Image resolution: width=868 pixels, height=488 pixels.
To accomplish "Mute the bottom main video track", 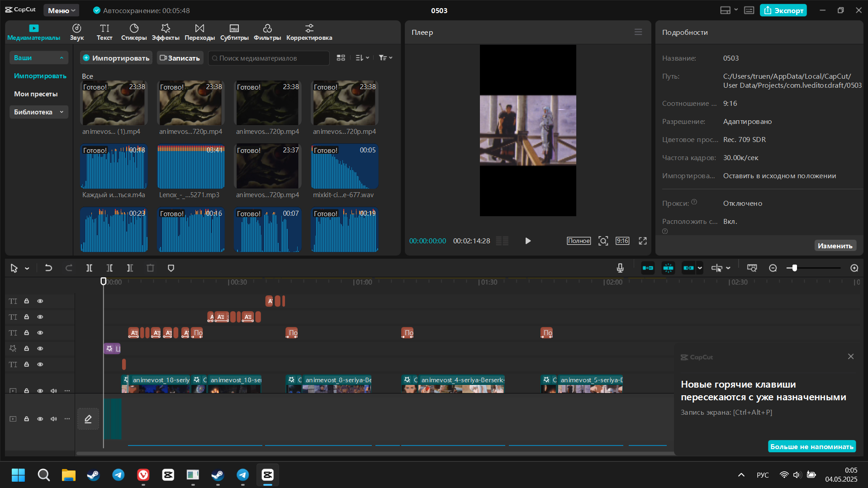I will point(54,419).
